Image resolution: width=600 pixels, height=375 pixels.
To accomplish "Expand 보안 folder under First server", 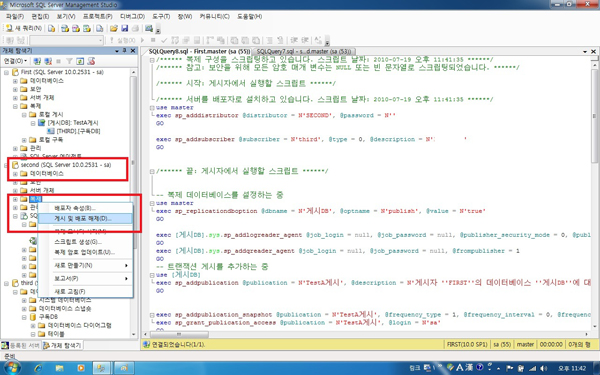I will pos(15,89).
